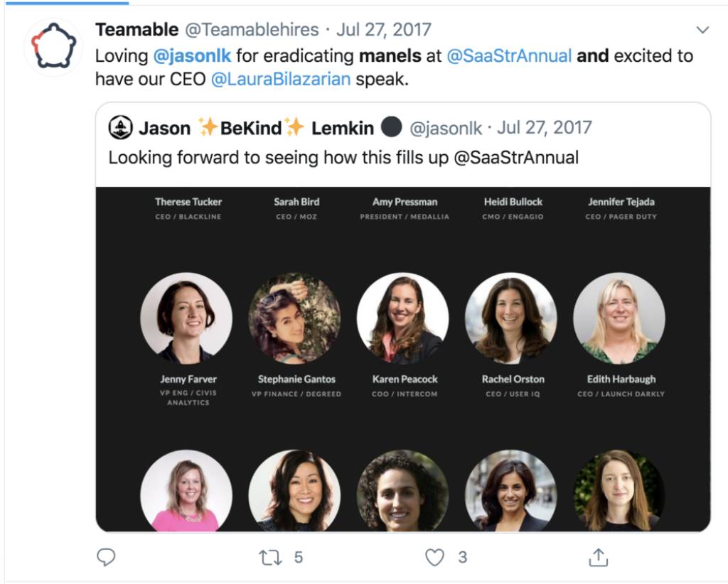Click Karen Peacock's speaker photo
Image resolution: width=728 pixels, height=584 pixels.
coord(402,318)
